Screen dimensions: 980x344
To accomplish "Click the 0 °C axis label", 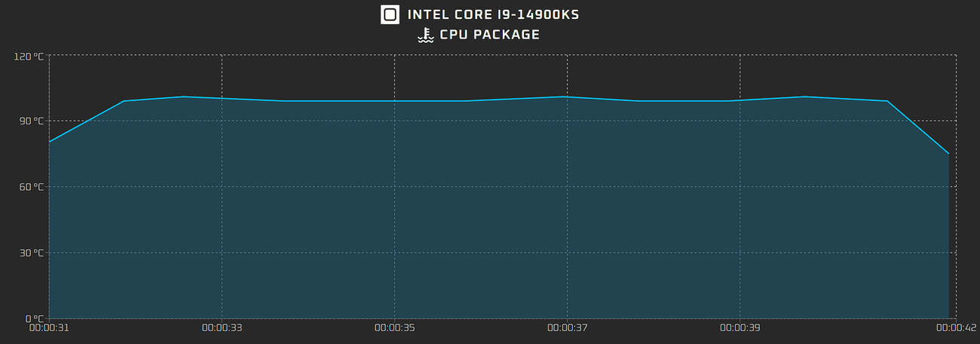I will pos(35,318).
